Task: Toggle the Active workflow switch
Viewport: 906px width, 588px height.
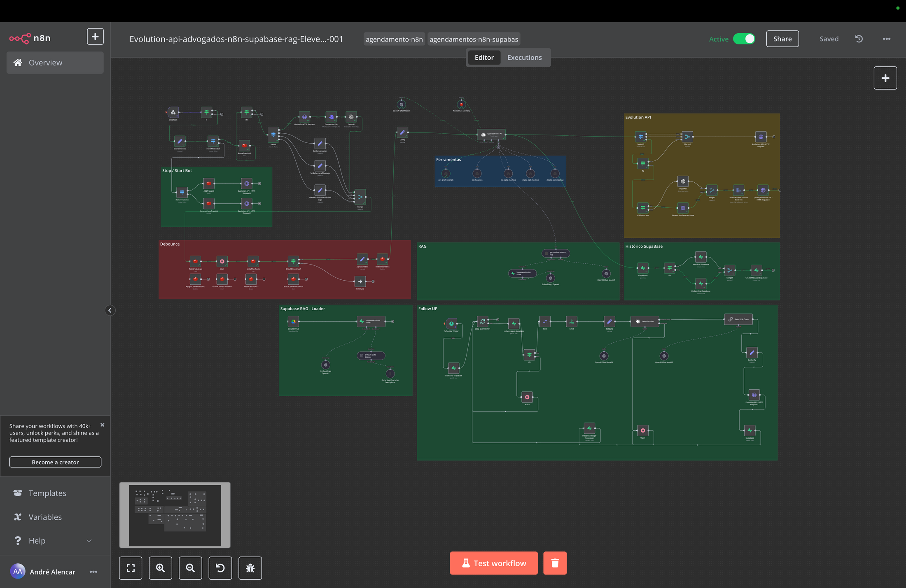Action: [744, 39]
